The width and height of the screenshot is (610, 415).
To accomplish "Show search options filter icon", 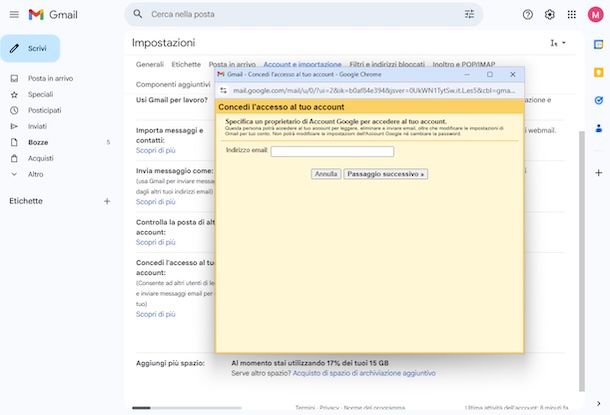I will [x=470, y=14].
